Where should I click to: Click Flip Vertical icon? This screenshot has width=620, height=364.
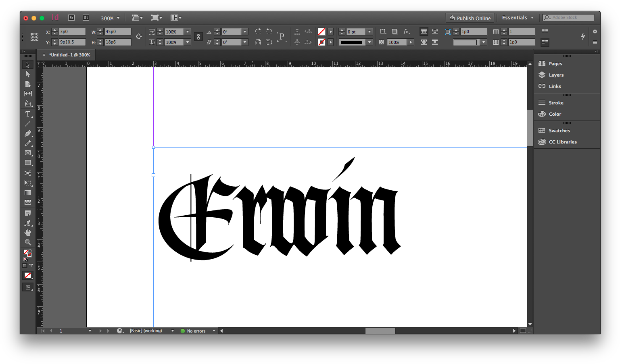click(x=269, y=42)
